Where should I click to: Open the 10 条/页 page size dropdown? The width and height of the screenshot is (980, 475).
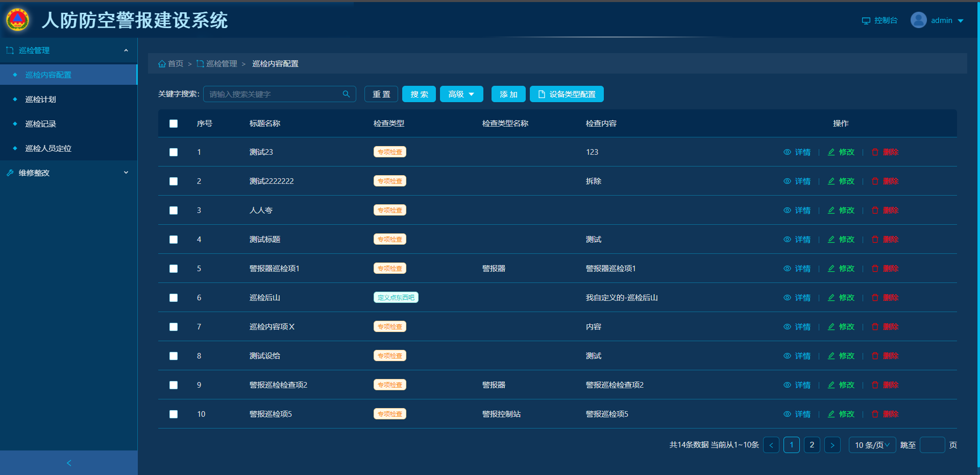[872, 445]
